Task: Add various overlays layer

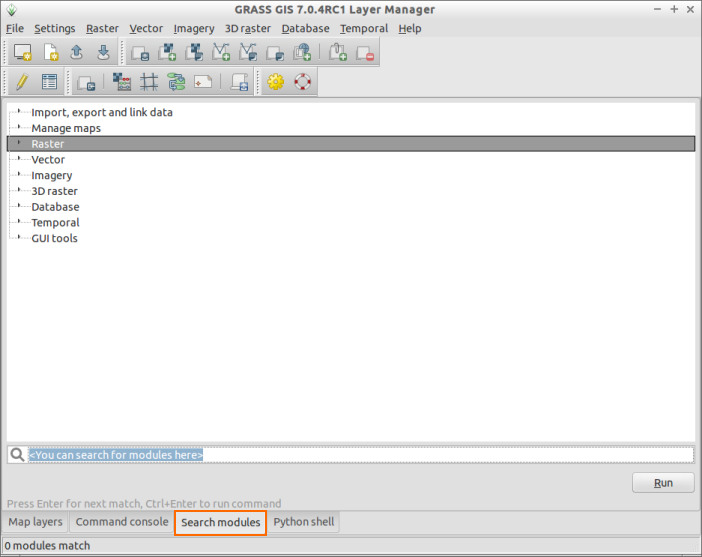Action: point(275,52)
